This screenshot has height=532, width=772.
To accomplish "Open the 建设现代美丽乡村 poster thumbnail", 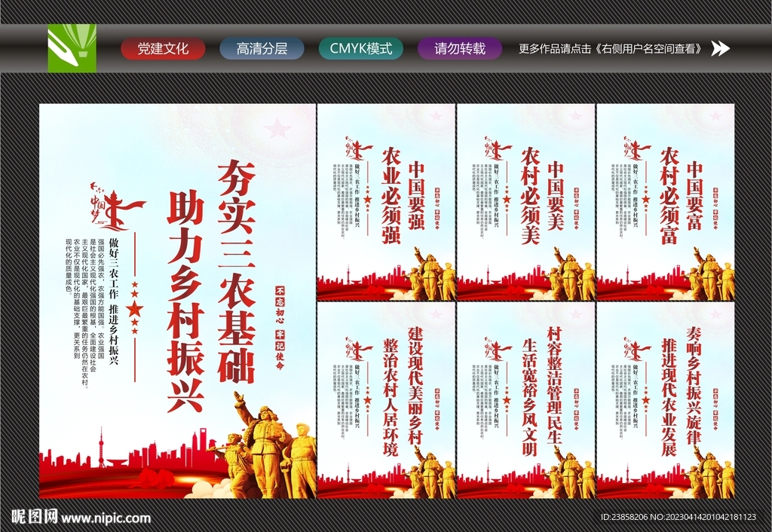I will click(387, 401).
